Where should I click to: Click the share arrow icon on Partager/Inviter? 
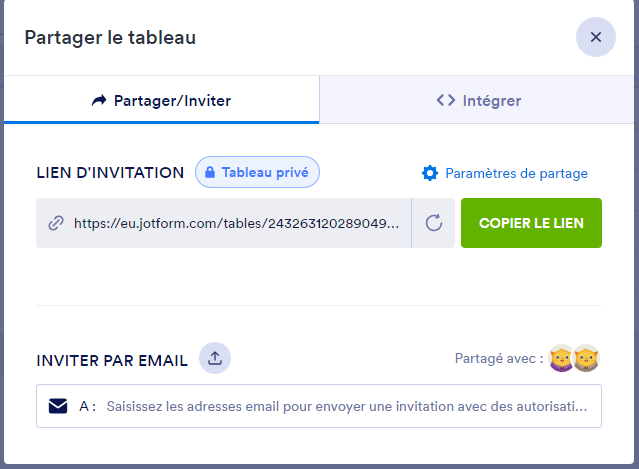click(x=98, y=100)
